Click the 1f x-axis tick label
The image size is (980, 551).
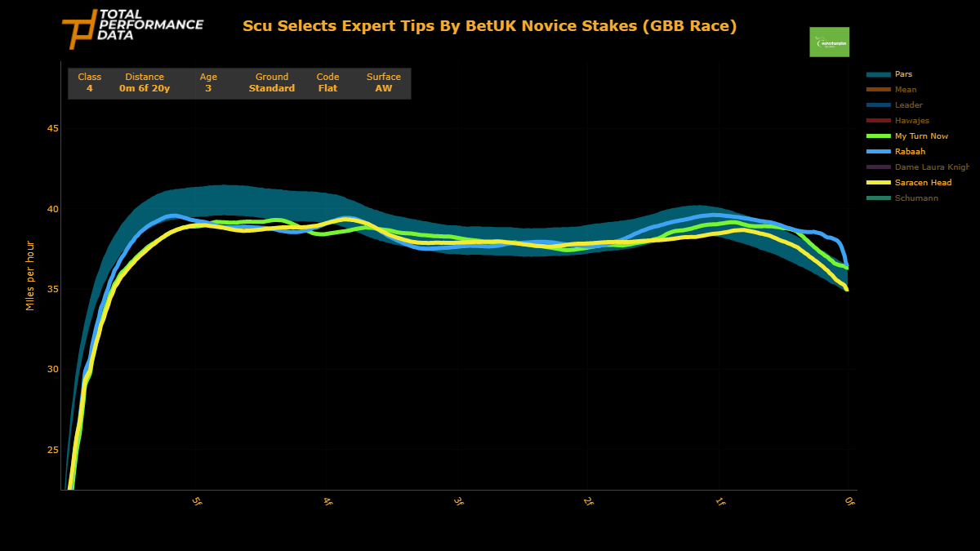(x=719, y=502)
